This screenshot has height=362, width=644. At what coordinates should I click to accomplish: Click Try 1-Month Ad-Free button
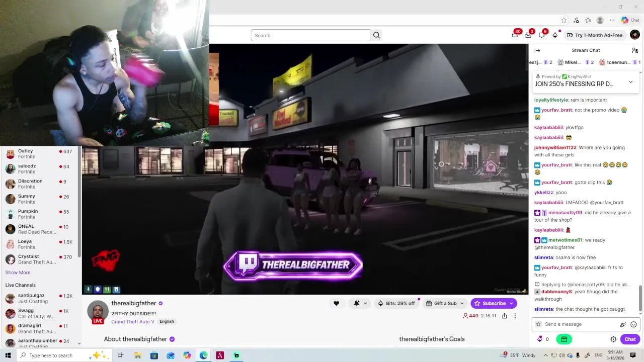pos(594,35)
